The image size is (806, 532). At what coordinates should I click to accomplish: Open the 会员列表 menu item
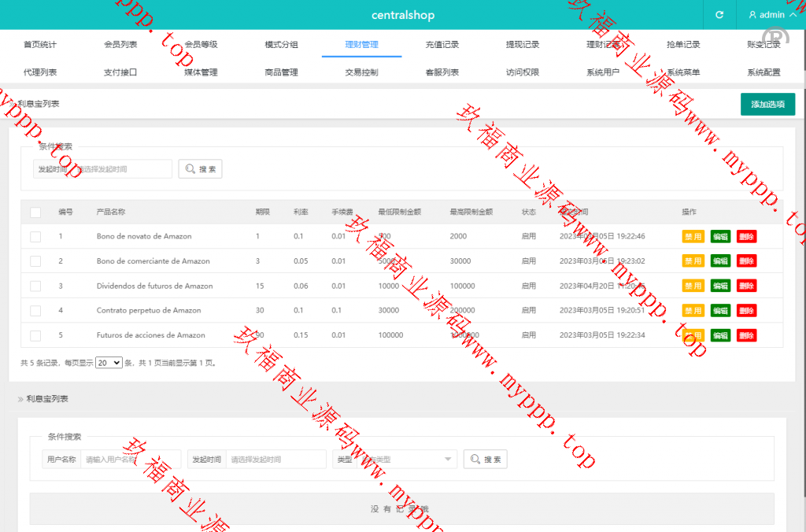[120, 45]
